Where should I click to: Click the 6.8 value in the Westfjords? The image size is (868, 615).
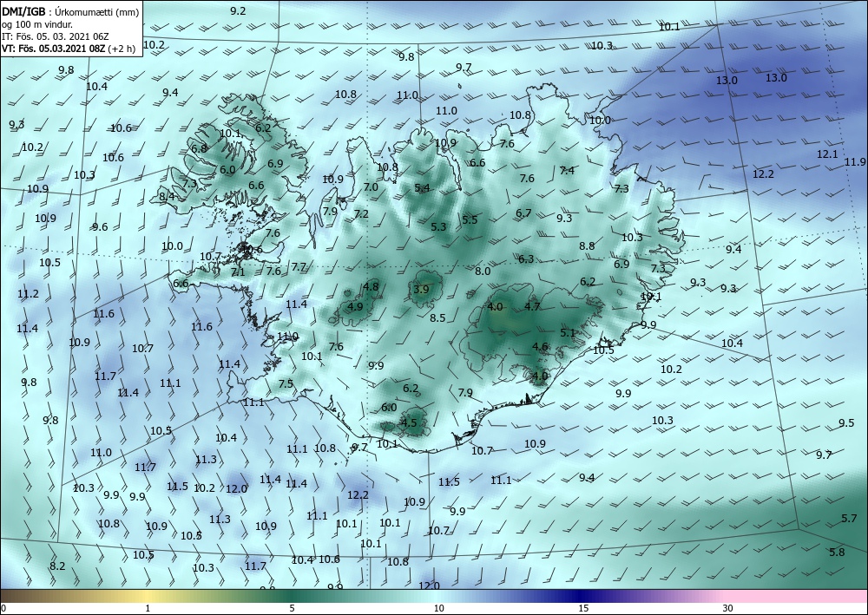pos(199,149)
